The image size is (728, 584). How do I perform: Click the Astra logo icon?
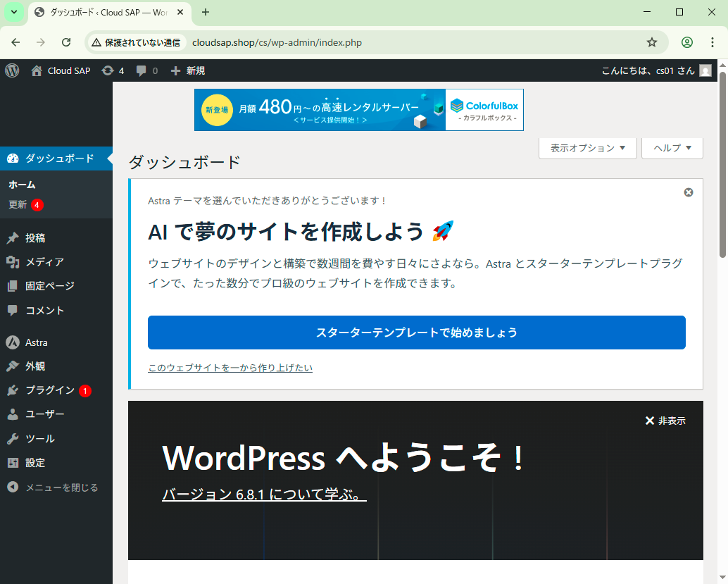13,342
